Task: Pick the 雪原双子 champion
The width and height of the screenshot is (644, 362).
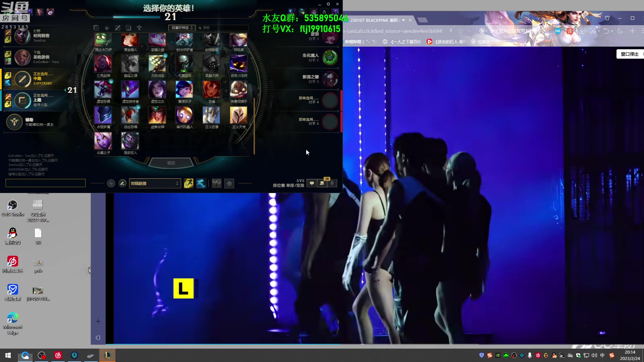Action: (x=184, y=89)
